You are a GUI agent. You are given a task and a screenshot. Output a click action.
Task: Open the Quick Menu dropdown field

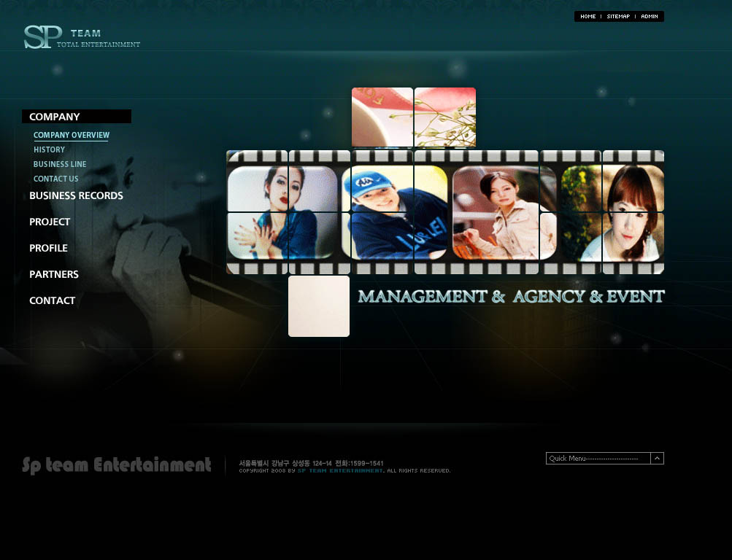pyautogui.click(x=598, y=458)
